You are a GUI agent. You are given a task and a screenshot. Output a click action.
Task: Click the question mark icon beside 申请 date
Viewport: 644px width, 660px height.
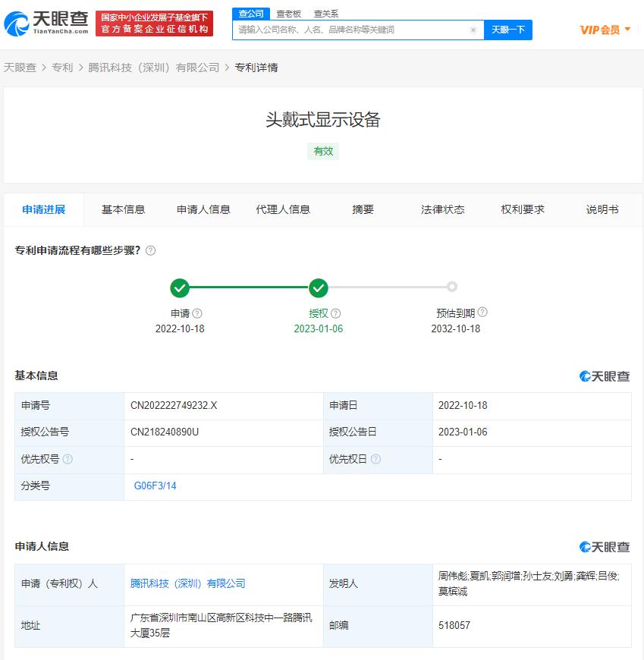[x=196, y=313]
